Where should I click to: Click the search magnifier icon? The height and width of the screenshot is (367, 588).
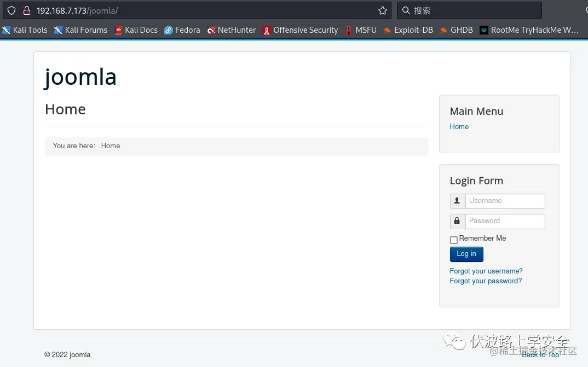coord(406,10)
